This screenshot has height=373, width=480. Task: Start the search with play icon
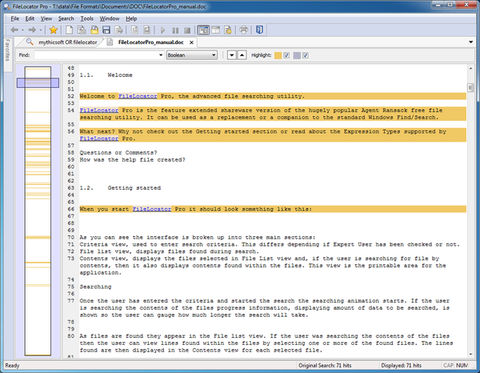click(x=163, y=30)
